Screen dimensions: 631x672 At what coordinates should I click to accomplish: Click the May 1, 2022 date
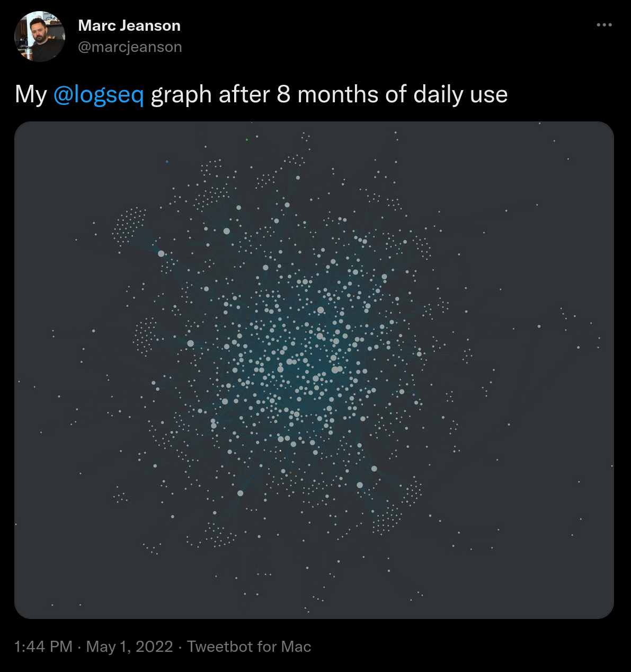(129, 647)
